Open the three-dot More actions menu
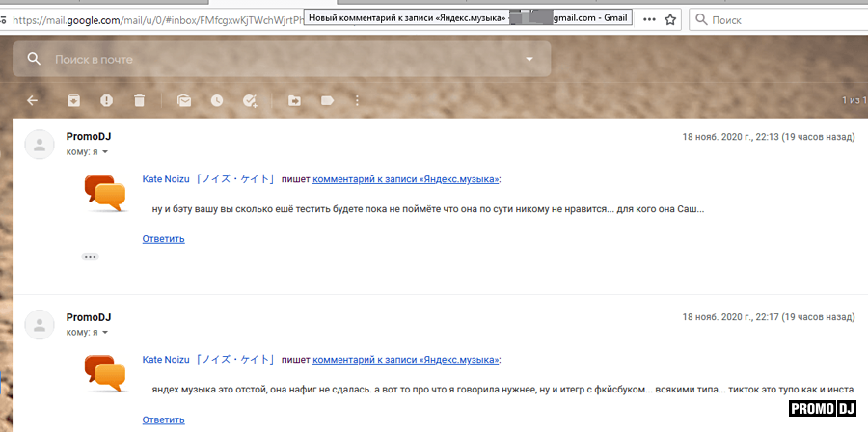 point(358,100)
